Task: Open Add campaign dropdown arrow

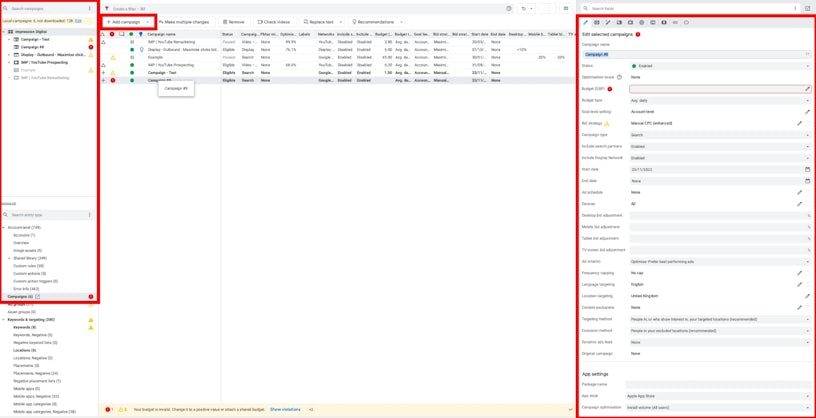Action: 148,22
